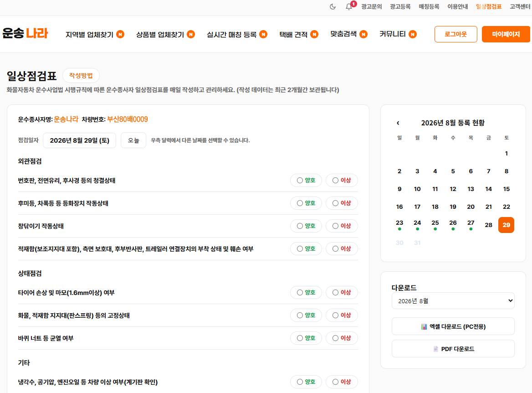Click 광고문의 top link
The height and width of the screenshot is (393, 532).
point(372,6)
